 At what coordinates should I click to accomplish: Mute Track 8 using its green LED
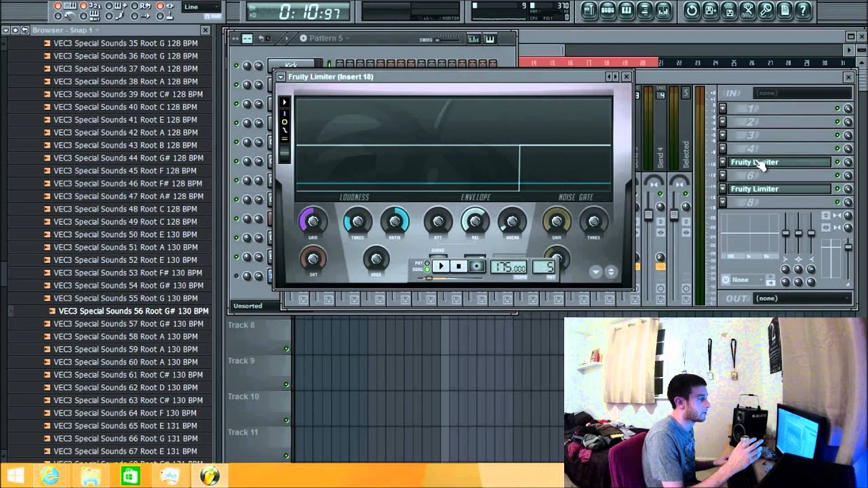pos(286,349)
